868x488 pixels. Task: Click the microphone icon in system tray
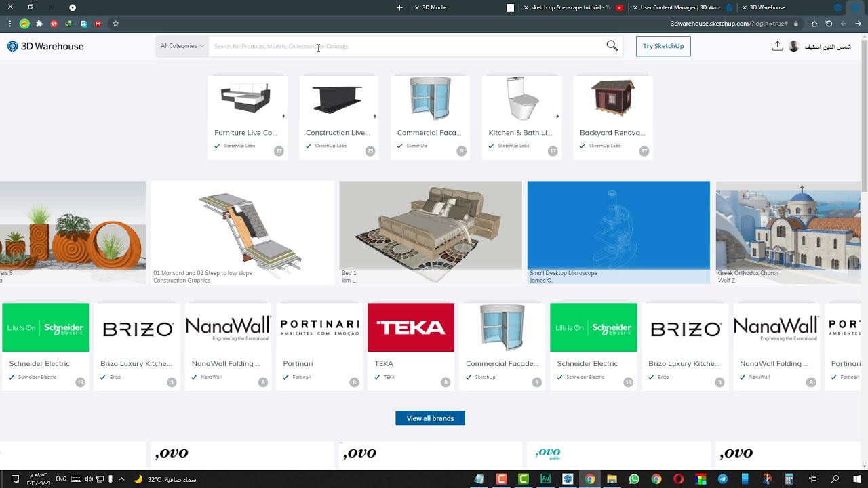click(111, 479)
